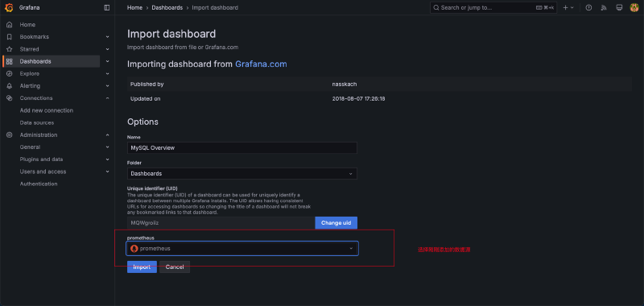644x306 pixels.
Task: Open Add new connection
Action: point(47,110)
